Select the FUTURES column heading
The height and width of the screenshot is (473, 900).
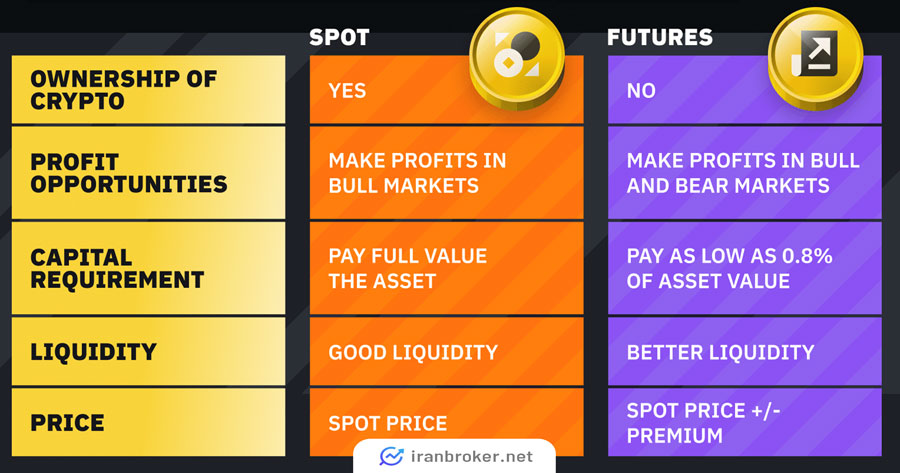click(660, 38)
